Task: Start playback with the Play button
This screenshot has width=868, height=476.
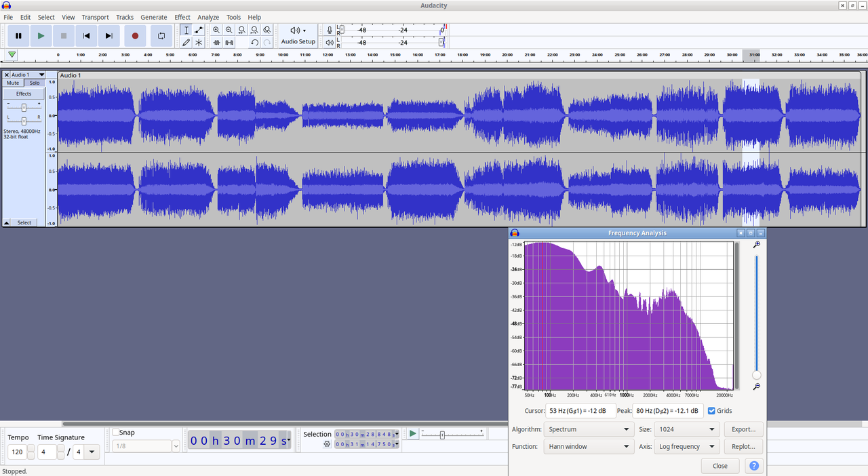Action: pos(41,36)
